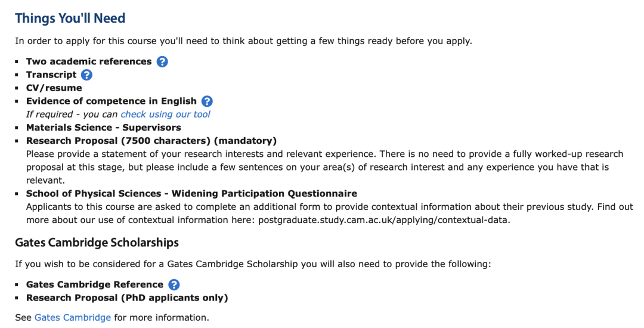Follow the Gates Cambridge link
The width and height of the screenshot is (644, 328).
73,317
